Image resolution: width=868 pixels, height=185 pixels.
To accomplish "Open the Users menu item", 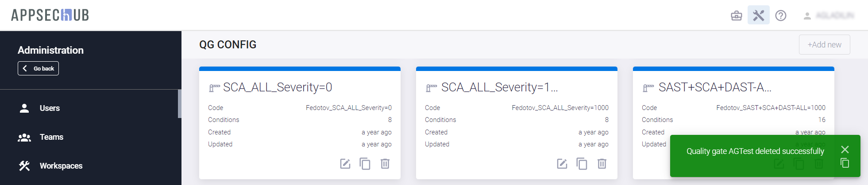I will (50, 108).
